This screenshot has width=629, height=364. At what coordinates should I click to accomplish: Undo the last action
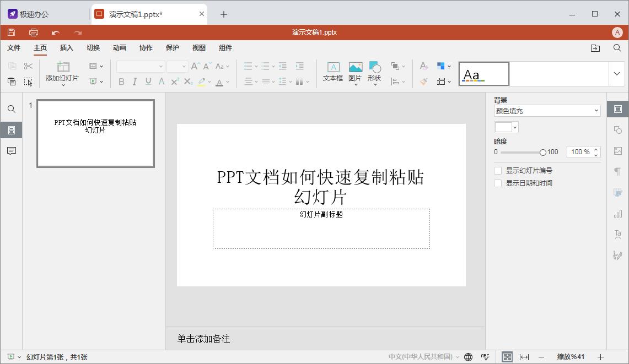pyautogui.click(x=56, y=32)
